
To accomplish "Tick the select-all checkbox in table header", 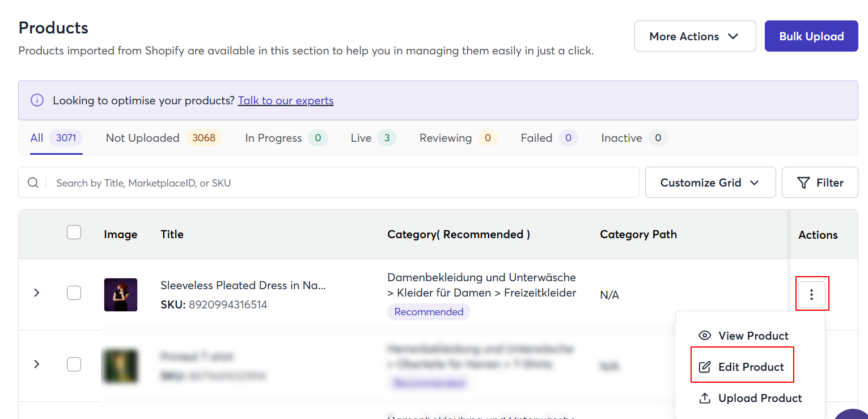I will click(74, 232).
